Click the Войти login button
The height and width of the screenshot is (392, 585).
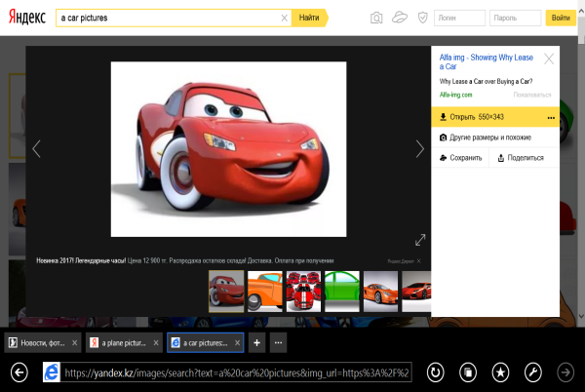pos(561,18)
